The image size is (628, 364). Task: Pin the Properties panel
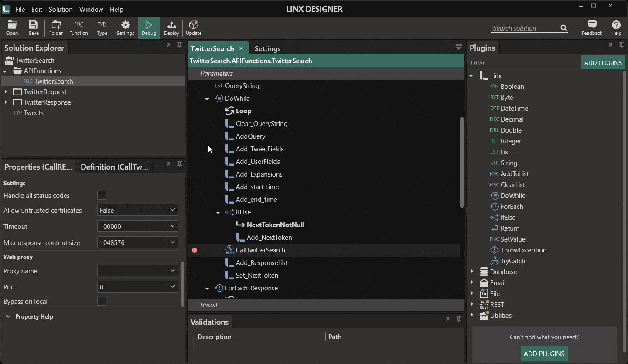[x=179, y=164]
